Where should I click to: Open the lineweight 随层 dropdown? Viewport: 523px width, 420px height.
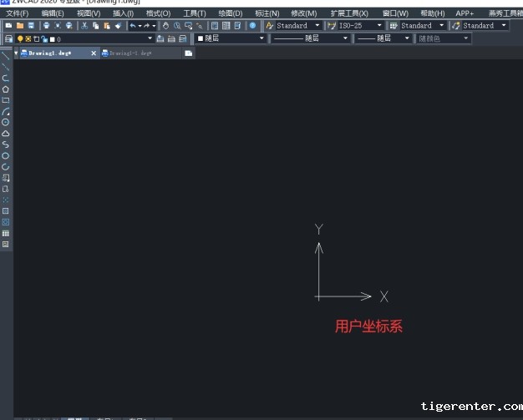pyautogui.click(x=383, y=38)
